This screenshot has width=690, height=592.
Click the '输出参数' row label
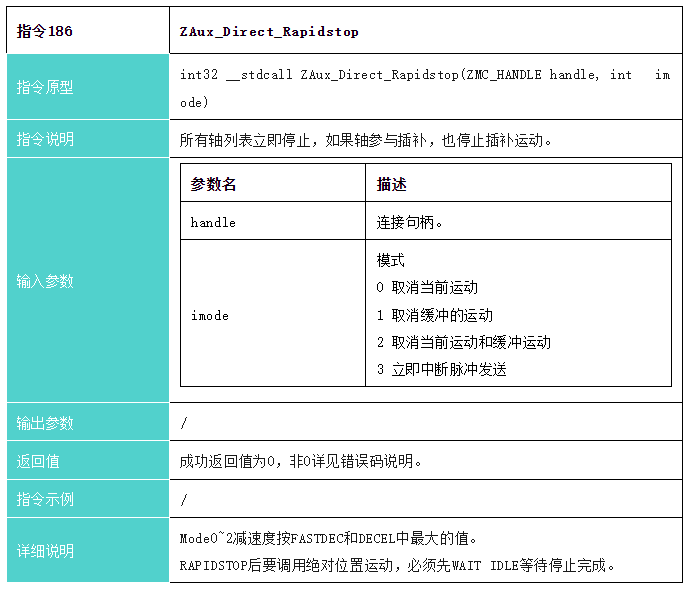[x=88, y=422]
